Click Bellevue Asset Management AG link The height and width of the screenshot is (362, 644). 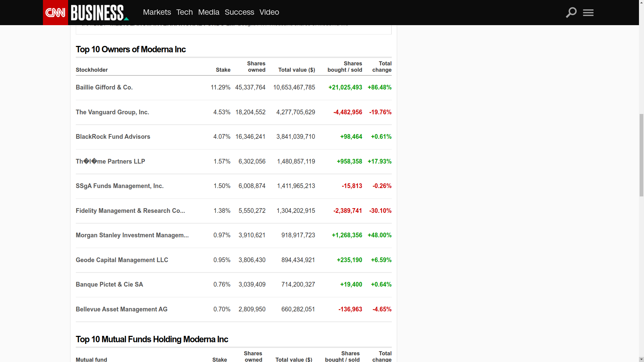[x=121, y=309]
